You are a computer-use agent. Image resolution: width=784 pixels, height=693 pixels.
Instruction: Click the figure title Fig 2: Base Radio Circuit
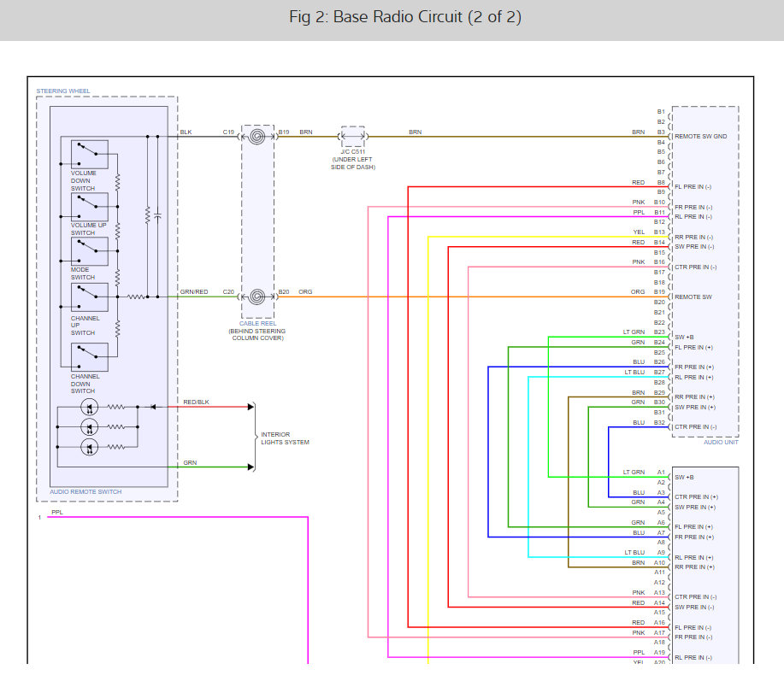tap(405, 17)
